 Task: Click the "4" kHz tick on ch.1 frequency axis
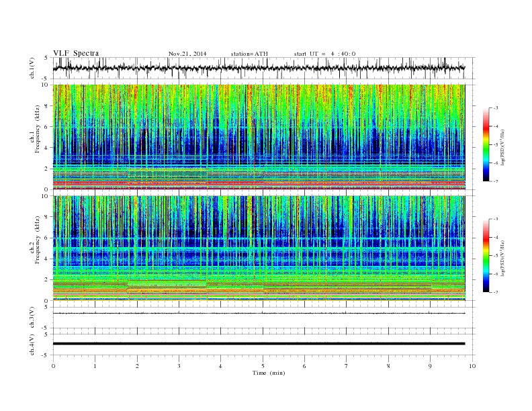(x=47, y=148)
